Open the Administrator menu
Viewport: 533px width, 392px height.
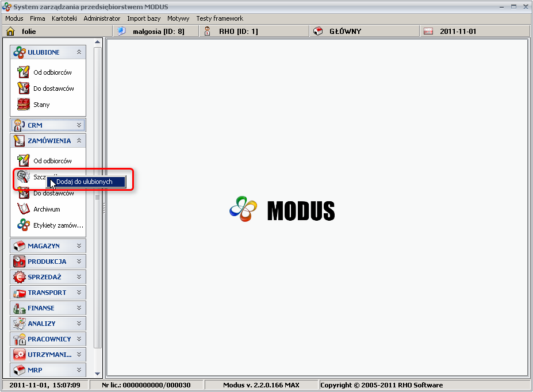point(102,18)
